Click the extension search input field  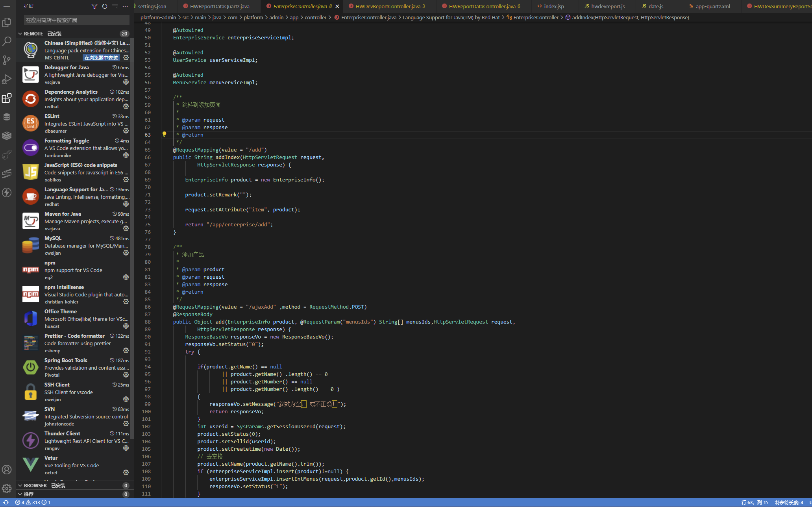click(75, 20)
